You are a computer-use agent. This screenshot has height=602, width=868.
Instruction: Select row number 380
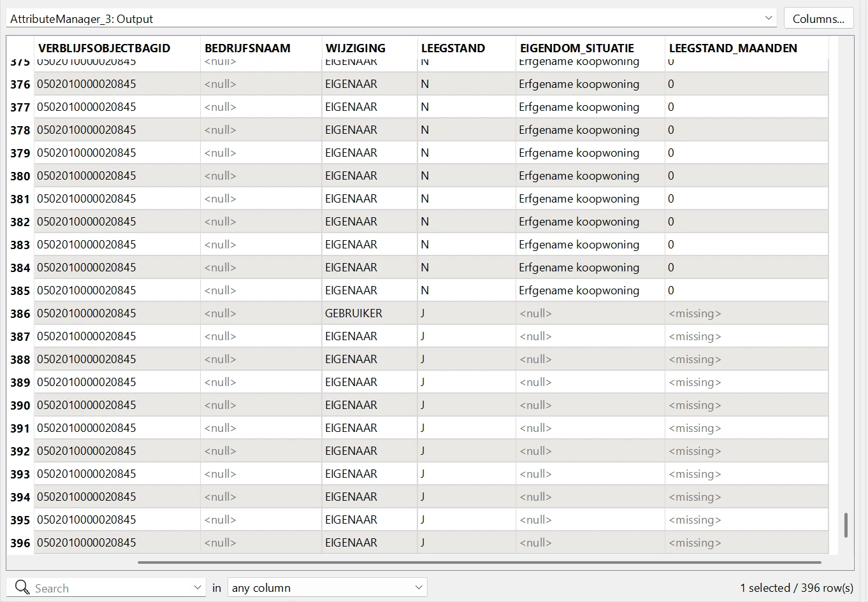tap(20, 176)
